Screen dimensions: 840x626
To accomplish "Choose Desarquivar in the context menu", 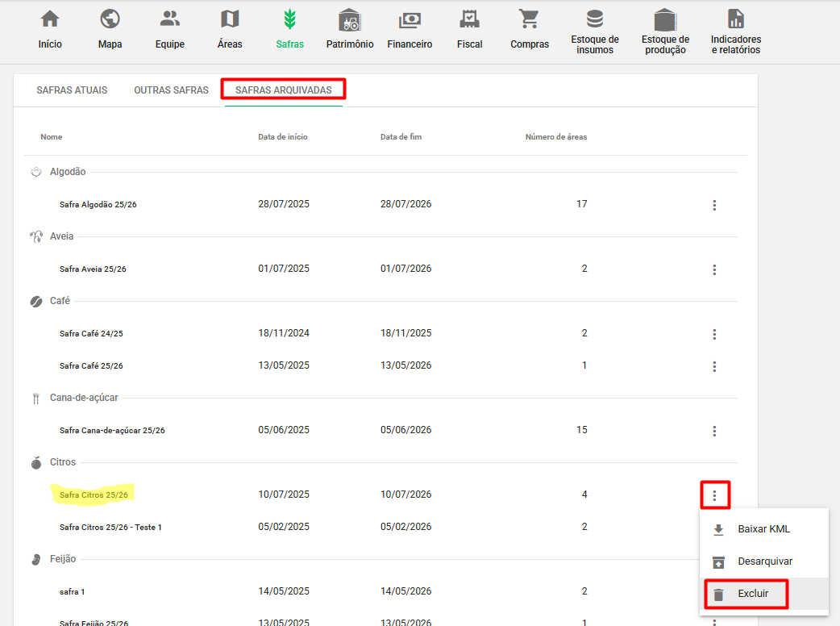I will pos(764,561).
